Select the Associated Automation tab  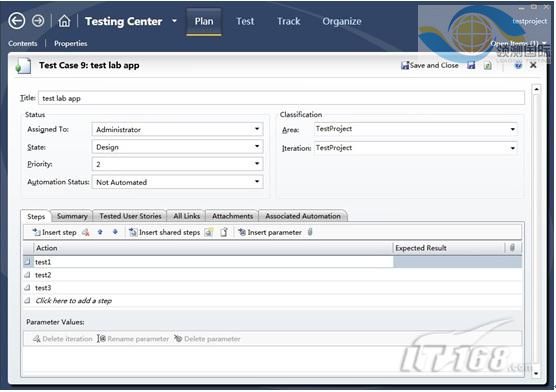pyautogui.click(x=303, y=216)
